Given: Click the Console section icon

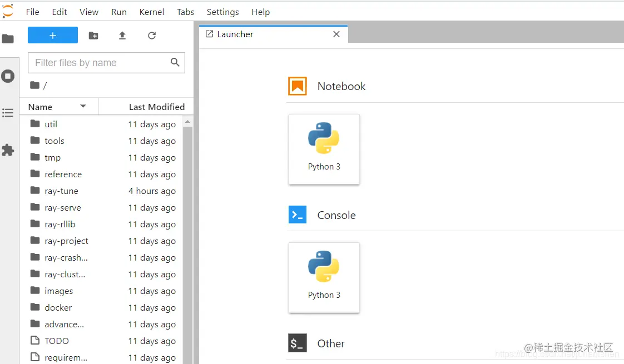Looking at the screenshot, I should coord(298,215).
